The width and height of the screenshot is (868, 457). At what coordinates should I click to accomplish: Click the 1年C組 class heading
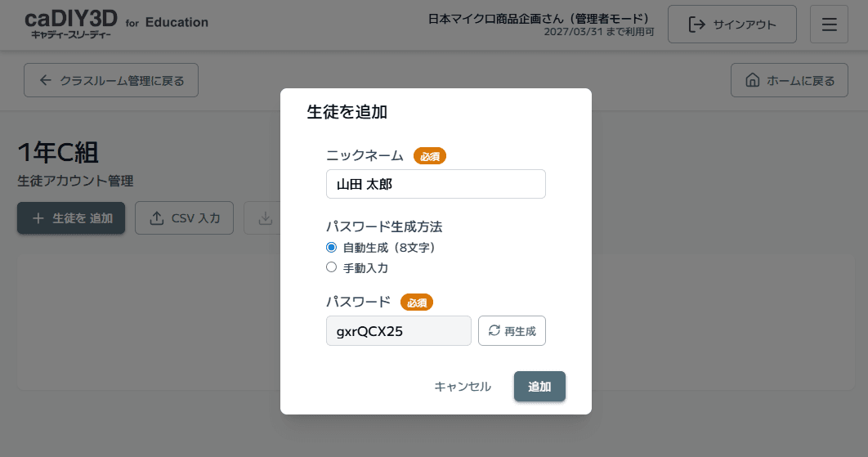(57, 152)
